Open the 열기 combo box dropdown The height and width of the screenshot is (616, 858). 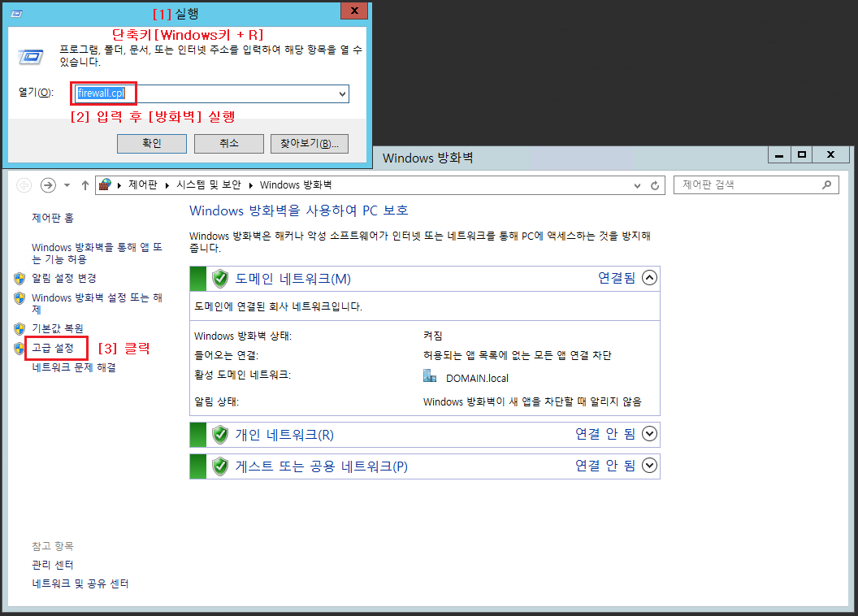[x=342, y=94]
